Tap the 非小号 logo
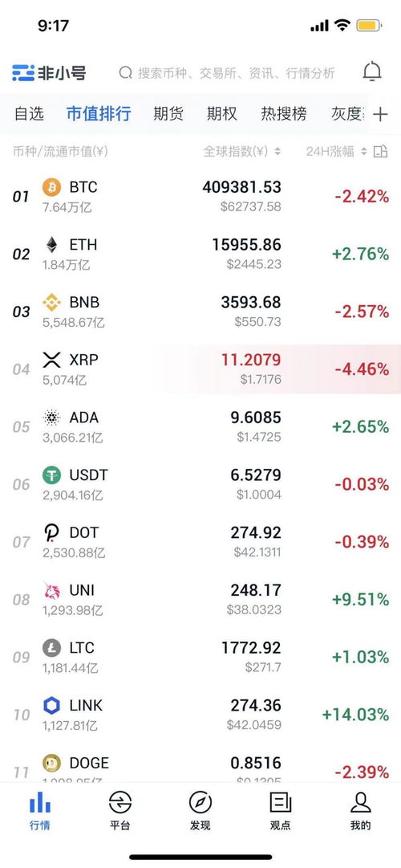The width and height of the screenshot is (401, 868). pos(49,72)
